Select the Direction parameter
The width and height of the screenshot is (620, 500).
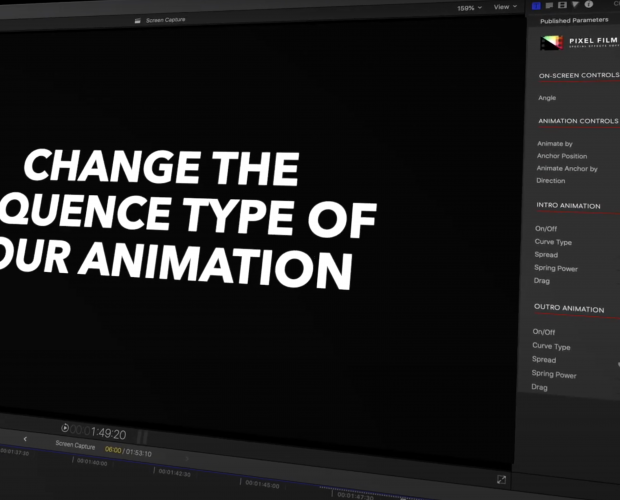pyautogui.click(x=550, y=181)
